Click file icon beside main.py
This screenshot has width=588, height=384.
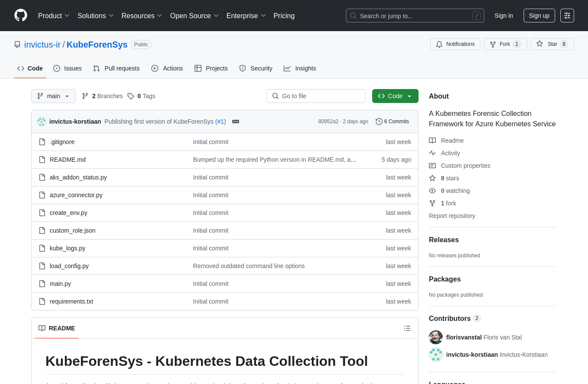(42, 284)
